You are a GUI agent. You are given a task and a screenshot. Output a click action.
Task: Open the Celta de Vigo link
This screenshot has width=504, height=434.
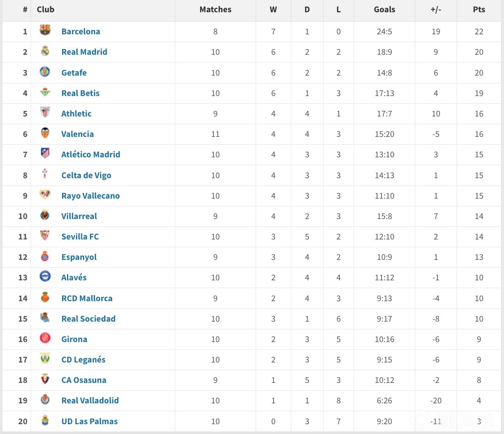click(x=86, y=175)
